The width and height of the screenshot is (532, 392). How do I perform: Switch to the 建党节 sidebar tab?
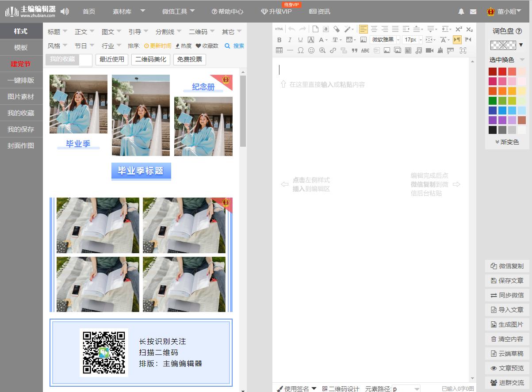tap(20, 64)
